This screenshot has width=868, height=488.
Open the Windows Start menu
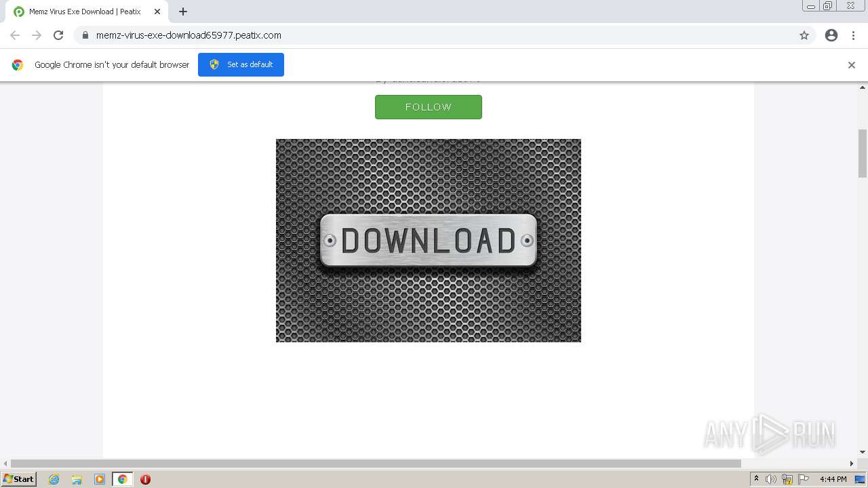tap(18, 479)
